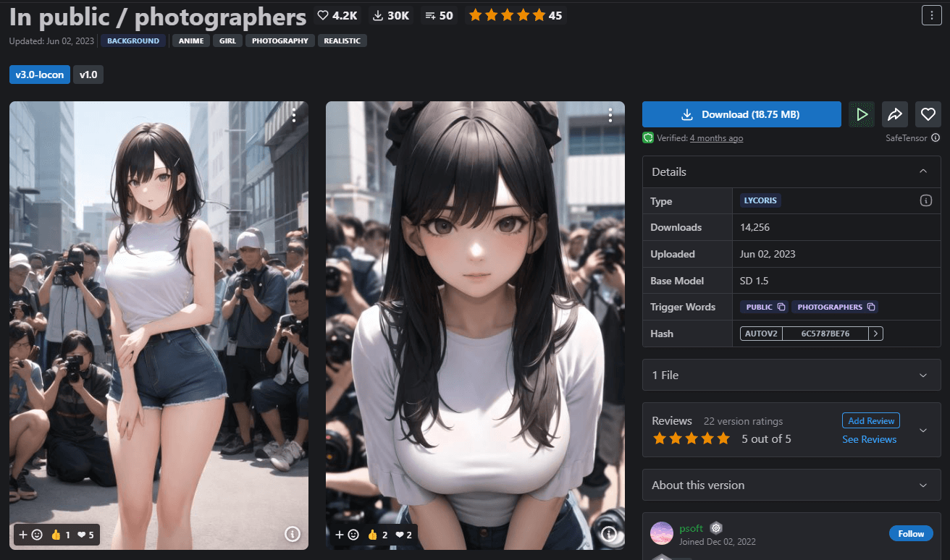950x560 pixels.
Task: Favorite the model with the heart icon
Action: (928, 114)
